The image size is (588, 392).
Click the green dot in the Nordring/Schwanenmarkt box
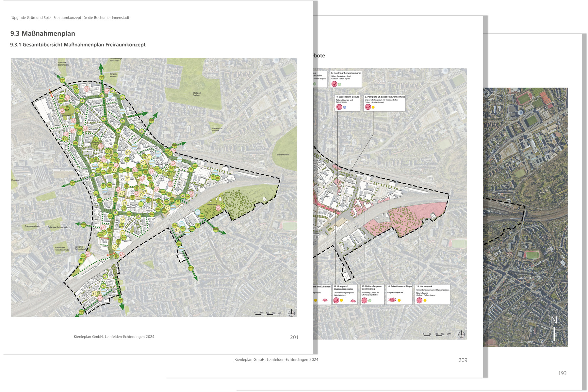pos(340,84)
